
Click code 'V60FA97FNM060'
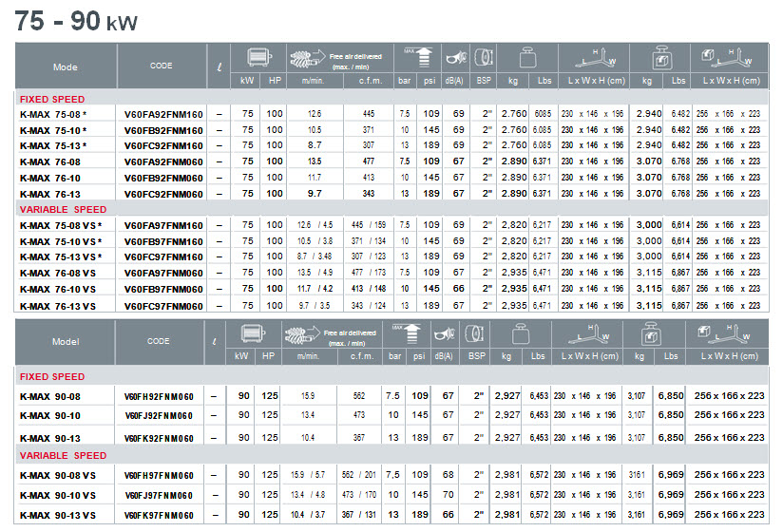coord(163,273)
